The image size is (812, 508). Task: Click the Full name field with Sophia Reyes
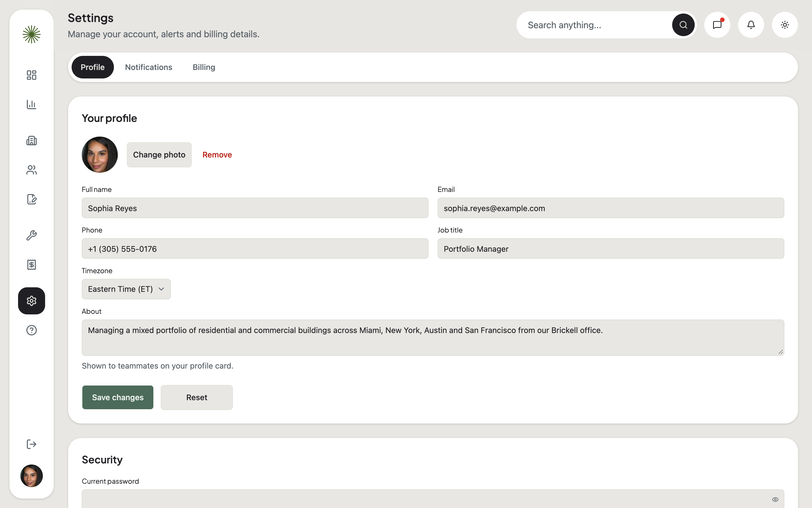[255, 208]
